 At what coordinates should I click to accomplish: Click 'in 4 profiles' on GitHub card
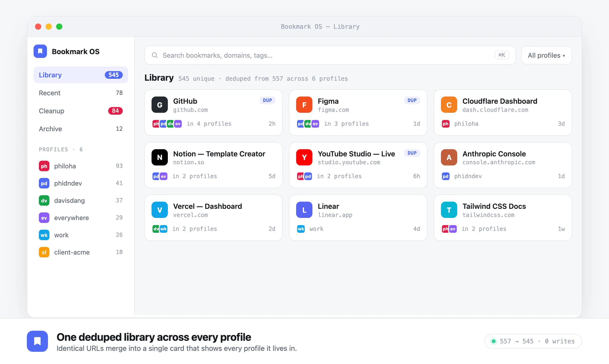click(x=209, y=124)
